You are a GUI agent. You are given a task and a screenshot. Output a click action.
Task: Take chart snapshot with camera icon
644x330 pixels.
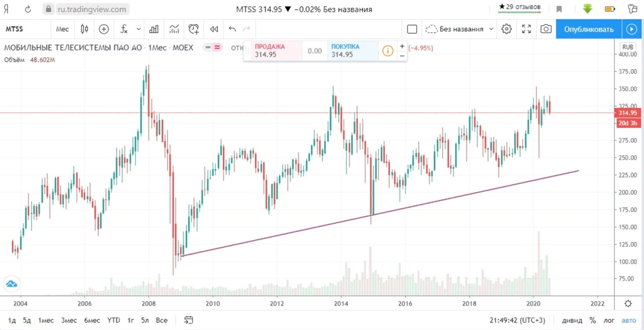546,29
